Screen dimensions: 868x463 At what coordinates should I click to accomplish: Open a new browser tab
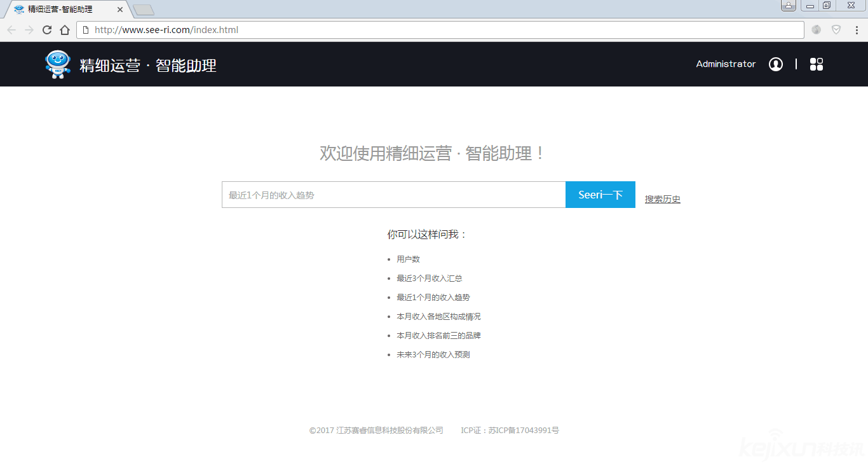pyautogui.click(x=144, y=10)
